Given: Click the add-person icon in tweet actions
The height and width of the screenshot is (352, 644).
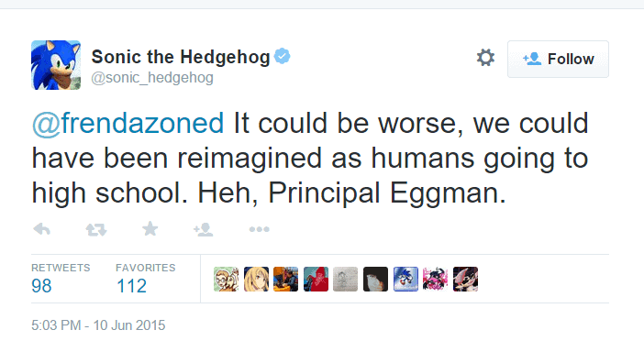Looking at the screenshot, I should 204,229.
